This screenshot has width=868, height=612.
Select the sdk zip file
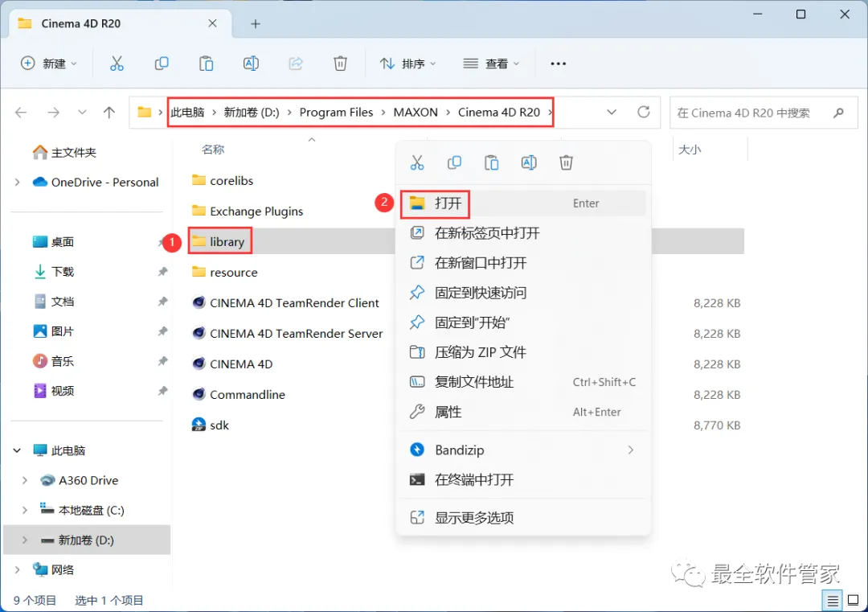point(219,425)
